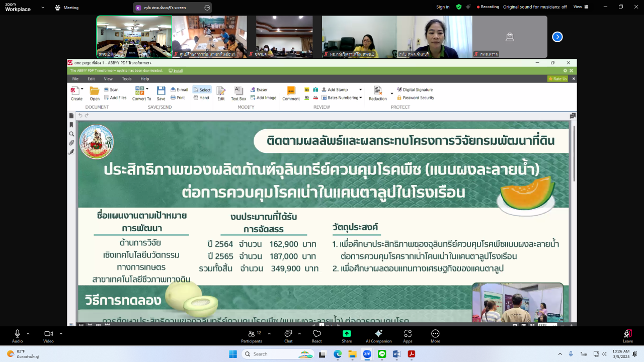Stop the Zoom video camera
The image size is (644, 362).
pos(48,333)
